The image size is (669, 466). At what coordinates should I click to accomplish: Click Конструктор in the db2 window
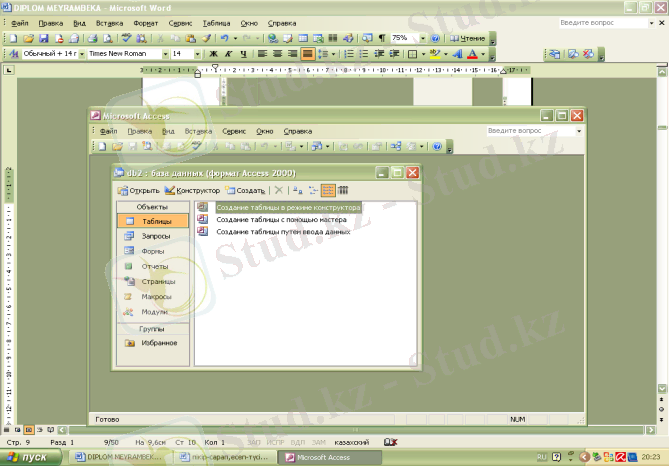192,190
